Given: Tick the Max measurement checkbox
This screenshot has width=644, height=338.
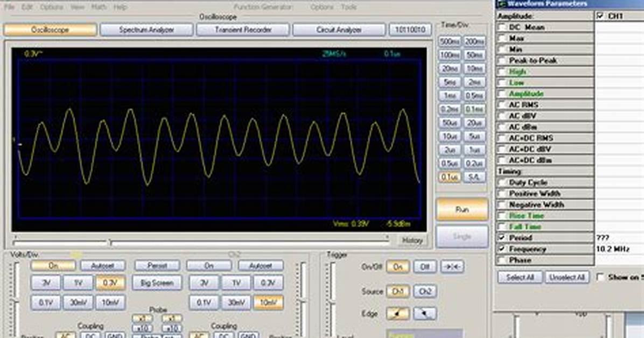Looking at the screenshot, I should 502,38.
